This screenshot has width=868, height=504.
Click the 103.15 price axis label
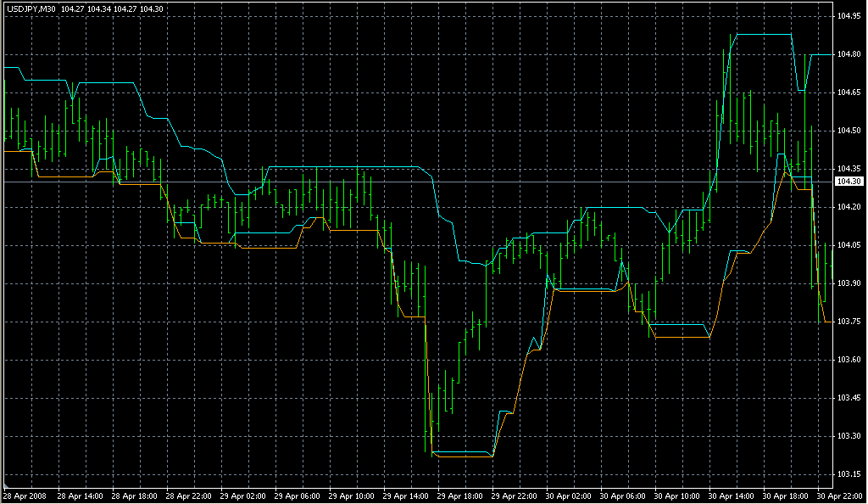(849, 474)
